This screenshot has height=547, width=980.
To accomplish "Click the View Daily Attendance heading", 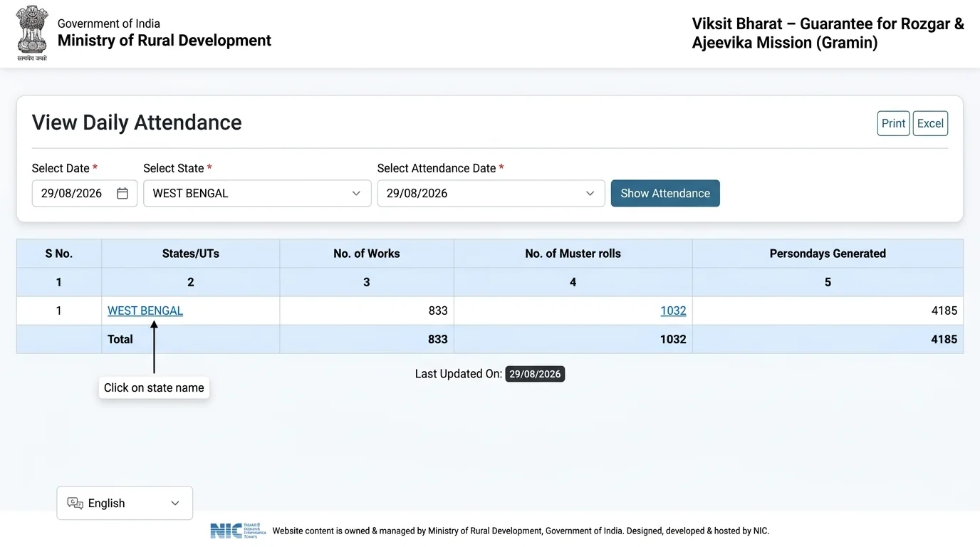I will (x=137, y=123).
